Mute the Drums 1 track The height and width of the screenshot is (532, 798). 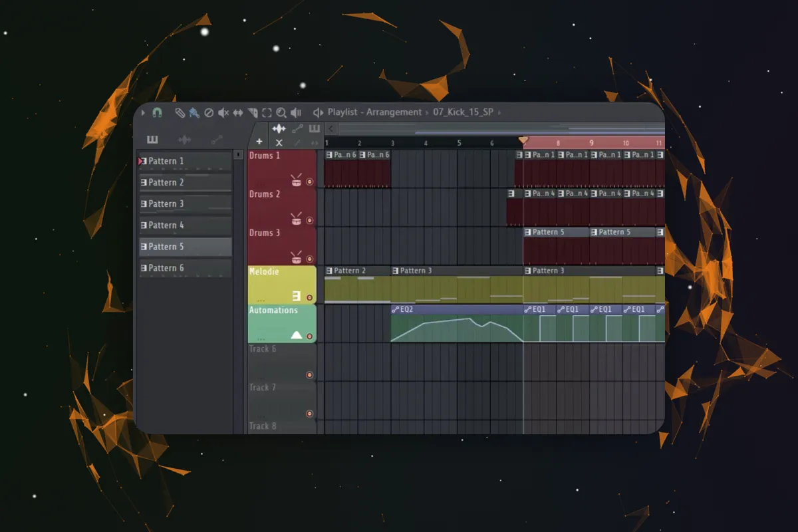pyautogui.click(x=309, y=182)
